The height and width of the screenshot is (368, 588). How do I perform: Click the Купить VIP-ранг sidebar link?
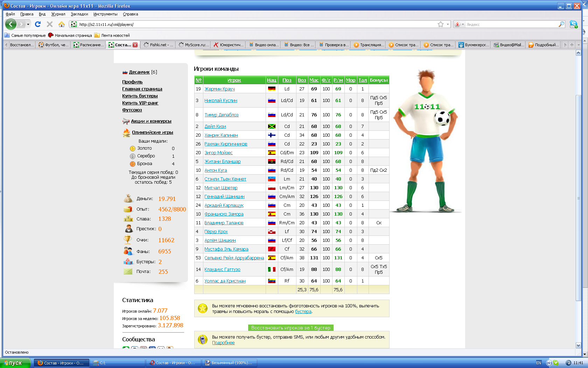click(140, 103)
